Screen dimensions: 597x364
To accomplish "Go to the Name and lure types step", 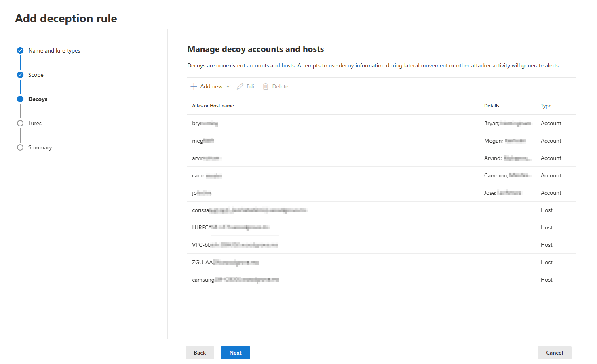I will tap(54, 50).
